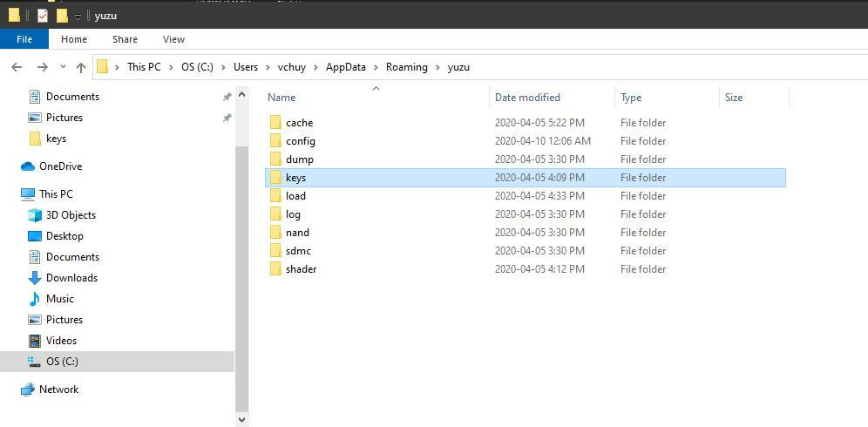
Task: Select the keys folder icon in file list
Action: pos(275,177)
